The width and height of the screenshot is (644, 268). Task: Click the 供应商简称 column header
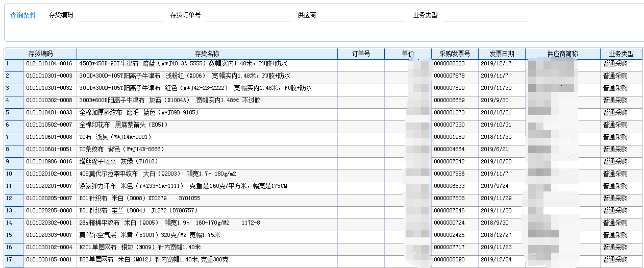coord(563,54)
